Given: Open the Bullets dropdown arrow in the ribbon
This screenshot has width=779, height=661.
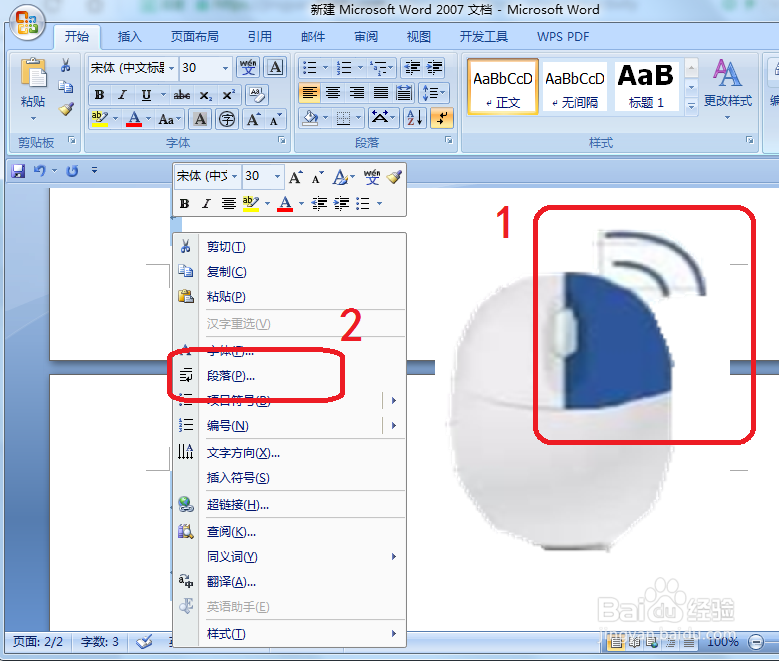Looking at the screenshot, I should (325, 67).
